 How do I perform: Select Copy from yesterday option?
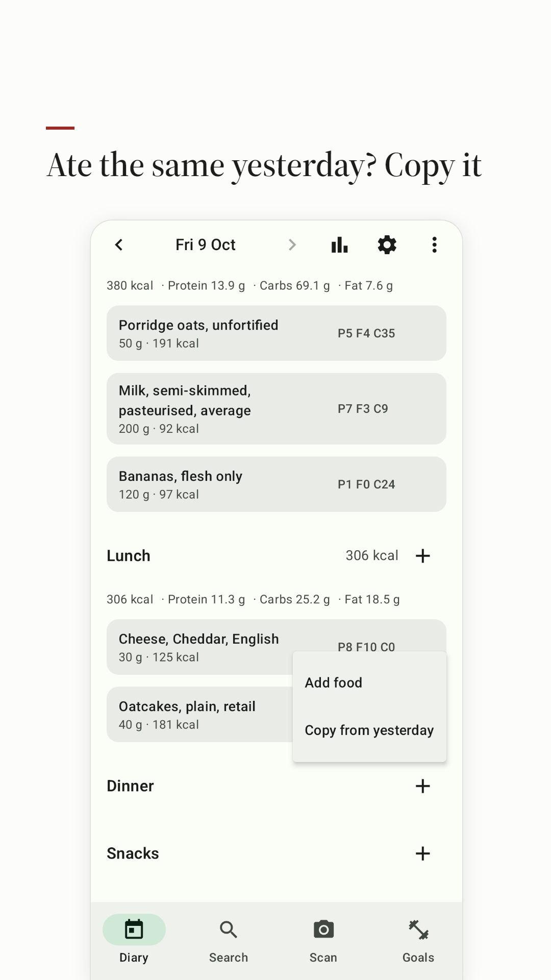(369, 730)
